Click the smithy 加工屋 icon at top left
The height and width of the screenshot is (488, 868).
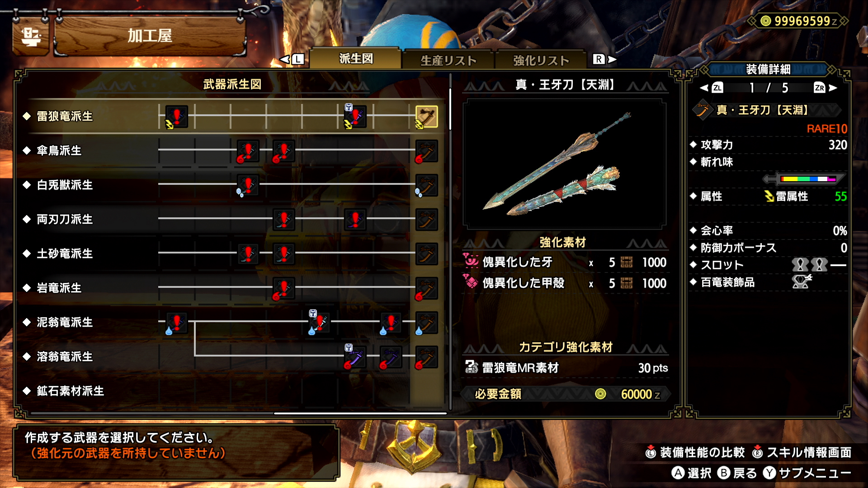(x=31, y=36)
